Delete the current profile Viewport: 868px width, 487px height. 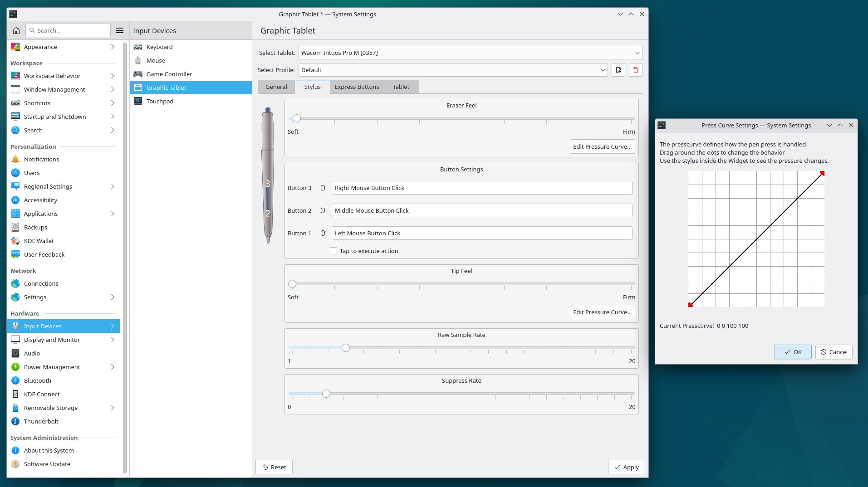[635, 70]
